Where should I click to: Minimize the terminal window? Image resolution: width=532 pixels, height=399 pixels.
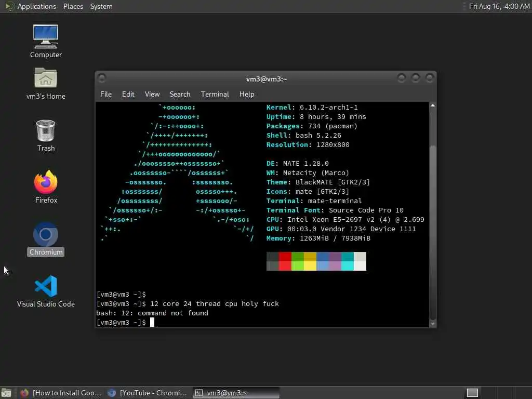coord(402,78)
